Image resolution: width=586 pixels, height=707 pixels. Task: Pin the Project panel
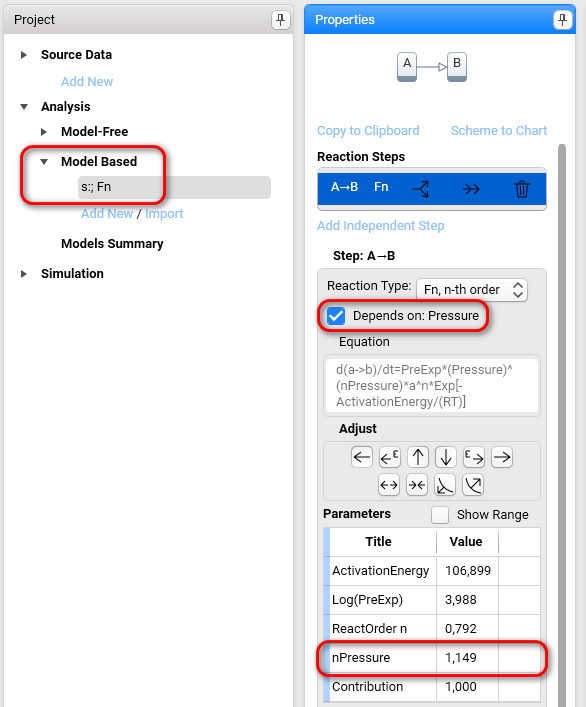[x=280, y=20]
